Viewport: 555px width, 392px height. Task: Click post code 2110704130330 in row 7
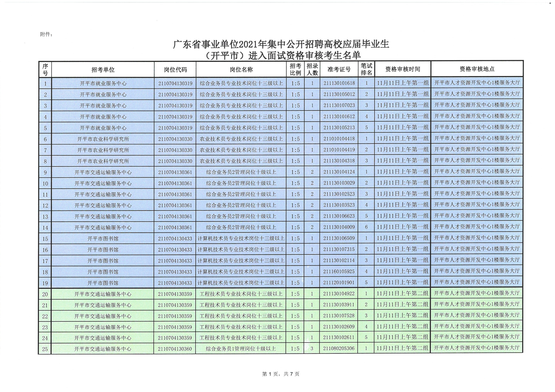click(175, 150)
